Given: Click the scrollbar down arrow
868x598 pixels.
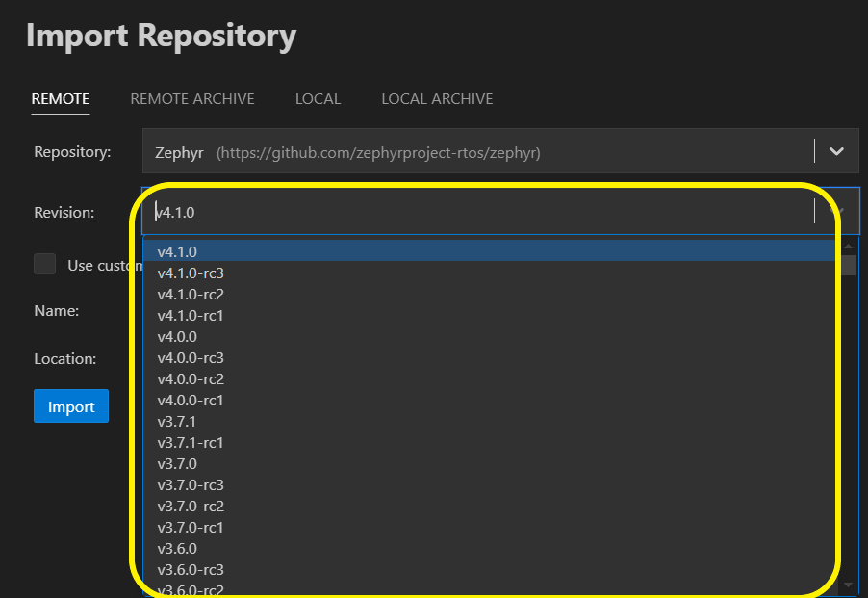Looking at the screenshot, I should [848, 585].
